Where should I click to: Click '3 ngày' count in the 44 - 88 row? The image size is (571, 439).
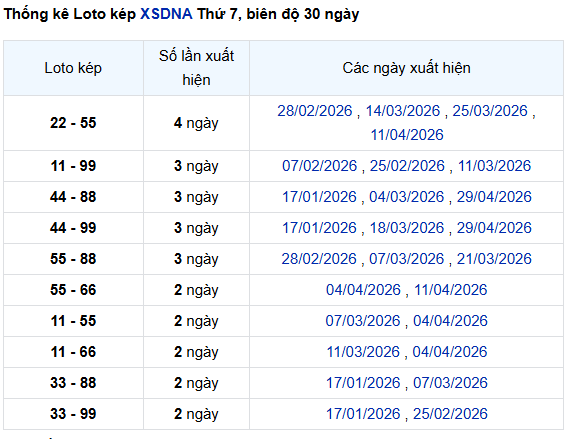pos(196,197)
